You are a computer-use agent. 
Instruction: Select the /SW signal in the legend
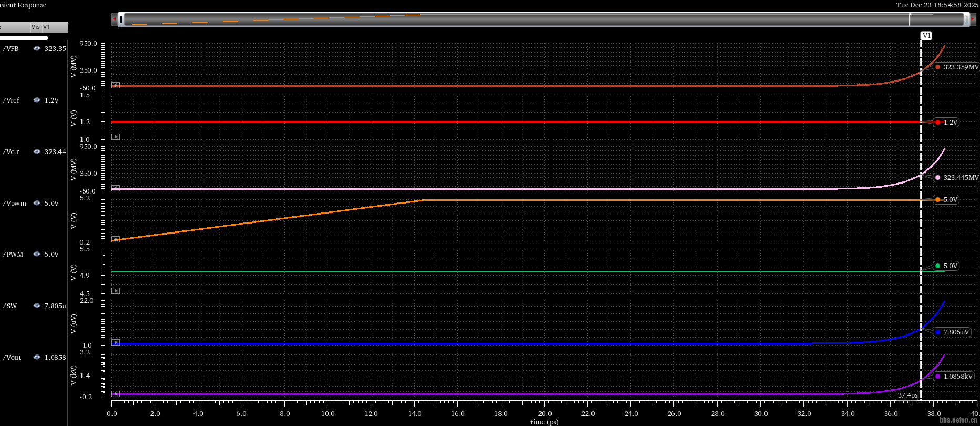click(x=9, y=306)
